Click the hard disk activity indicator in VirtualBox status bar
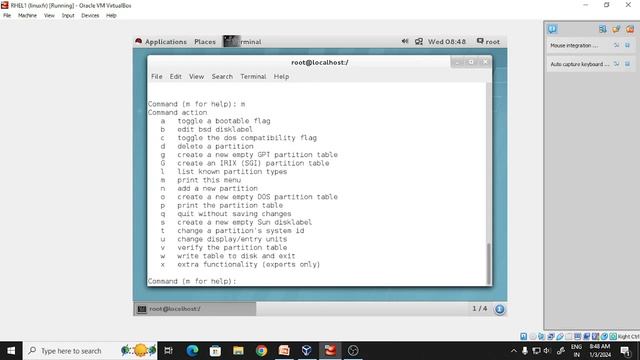The image size is (640, 360). 523,336
